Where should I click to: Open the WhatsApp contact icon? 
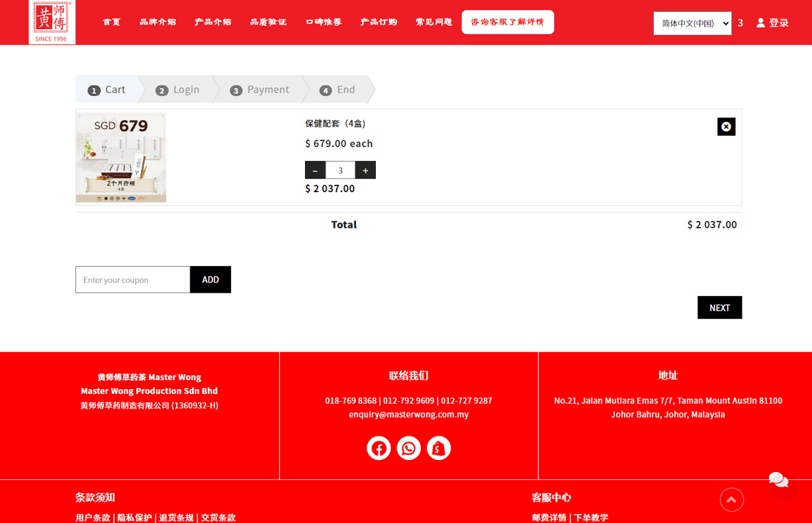click(x=408, y=448)
